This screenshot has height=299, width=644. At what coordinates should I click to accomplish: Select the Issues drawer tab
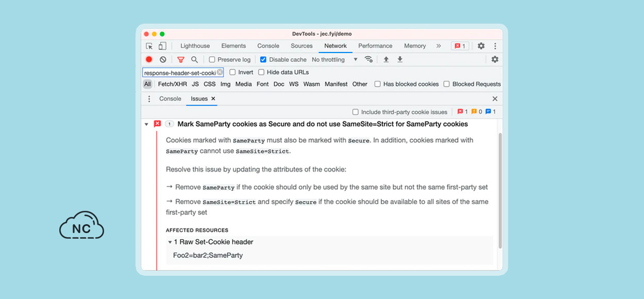[x=199, y=99]
